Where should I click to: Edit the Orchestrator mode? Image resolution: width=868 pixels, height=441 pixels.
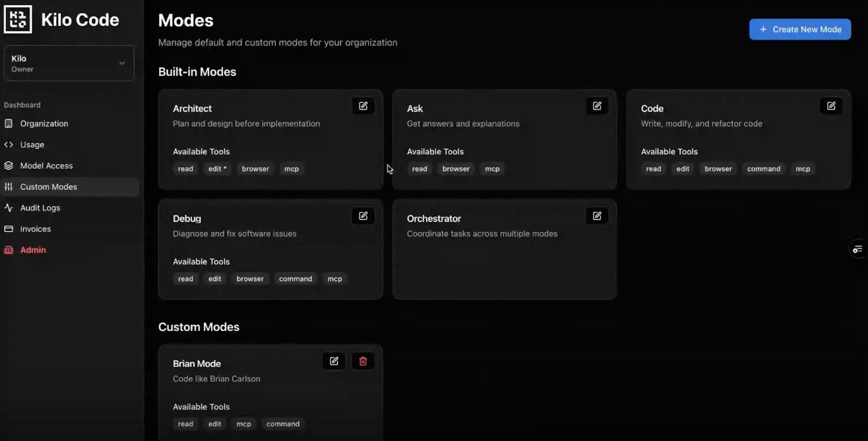597,216
